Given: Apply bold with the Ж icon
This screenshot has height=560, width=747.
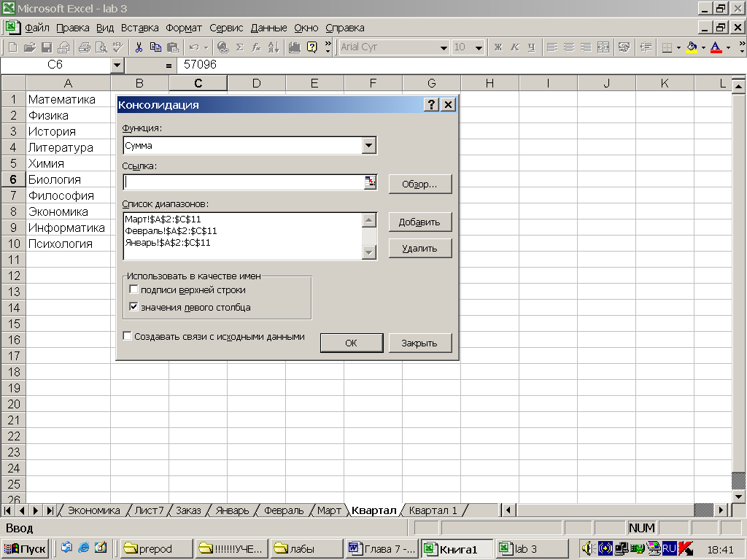Looking at the screenshot, I should coord(498,47).
